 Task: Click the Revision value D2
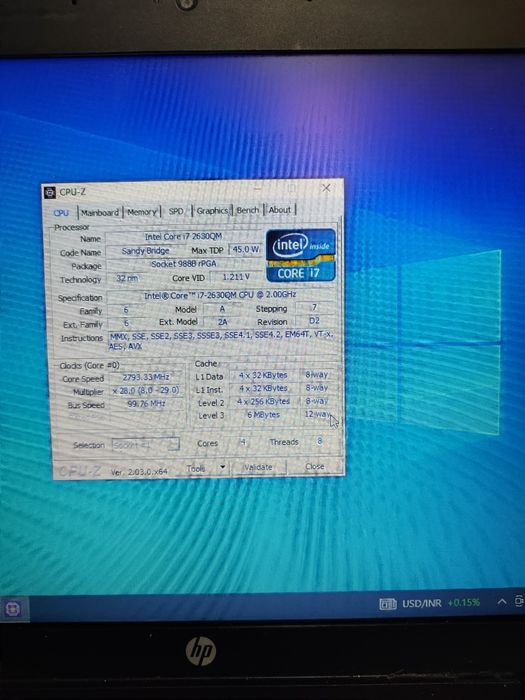[x=314, y=321]
